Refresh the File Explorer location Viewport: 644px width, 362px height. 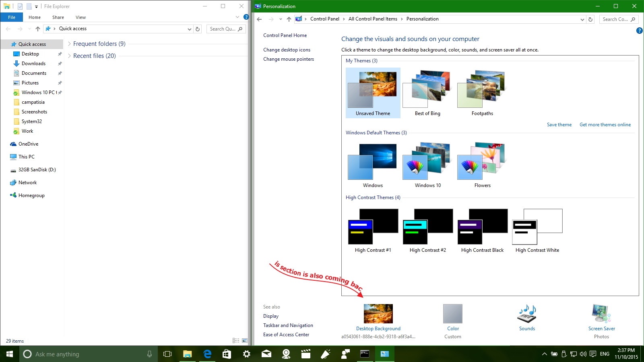pyautogui.click(x=198, y=29)
